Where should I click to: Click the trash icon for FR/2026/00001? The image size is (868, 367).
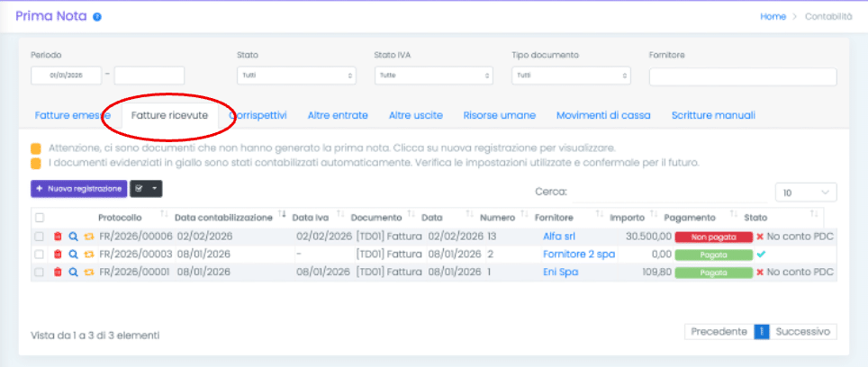point(59,272)
